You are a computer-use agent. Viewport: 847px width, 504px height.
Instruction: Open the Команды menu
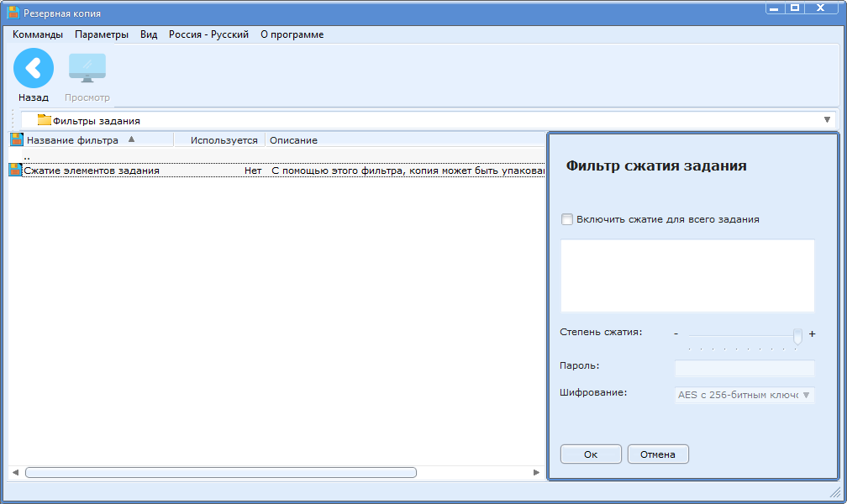click(x=38, y=34)
